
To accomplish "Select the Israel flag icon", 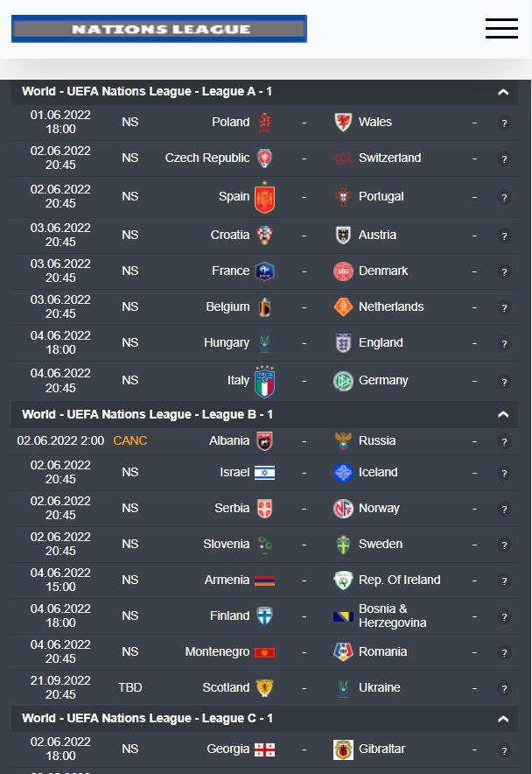I will click(x=264, y=472).
